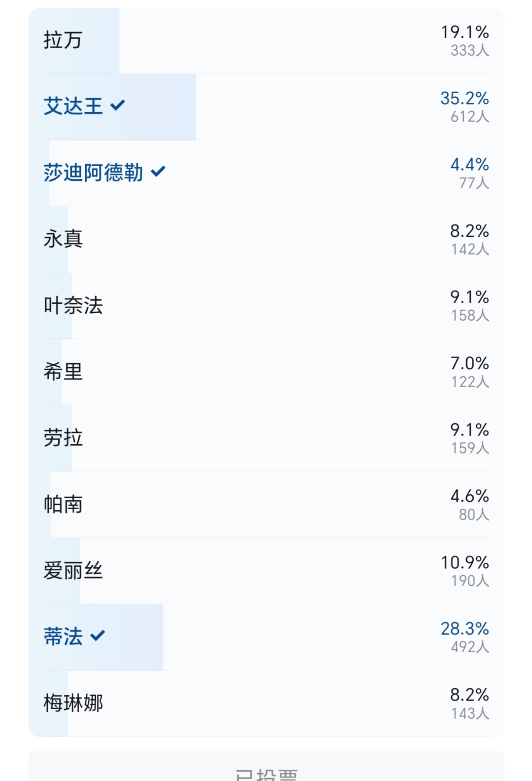532x781 pixels.
Task: Select the 拉万 poll option
Action: click(x=266, y=40)
